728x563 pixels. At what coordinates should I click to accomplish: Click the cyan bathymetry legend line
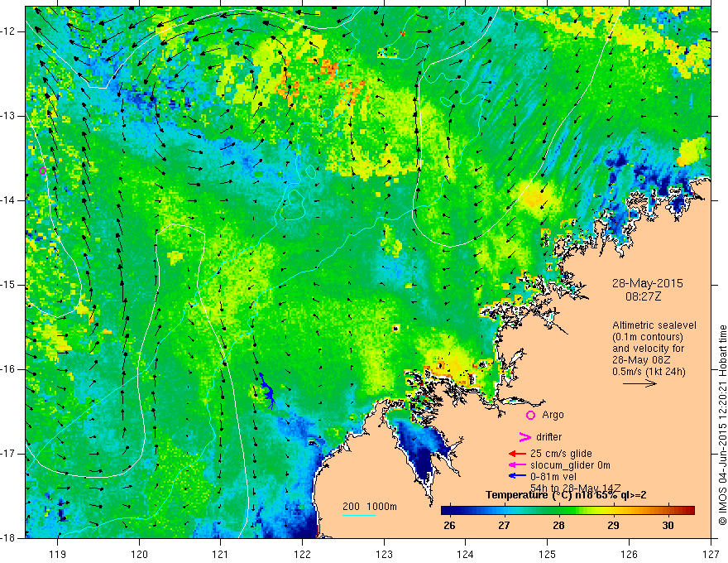(359, 515)
